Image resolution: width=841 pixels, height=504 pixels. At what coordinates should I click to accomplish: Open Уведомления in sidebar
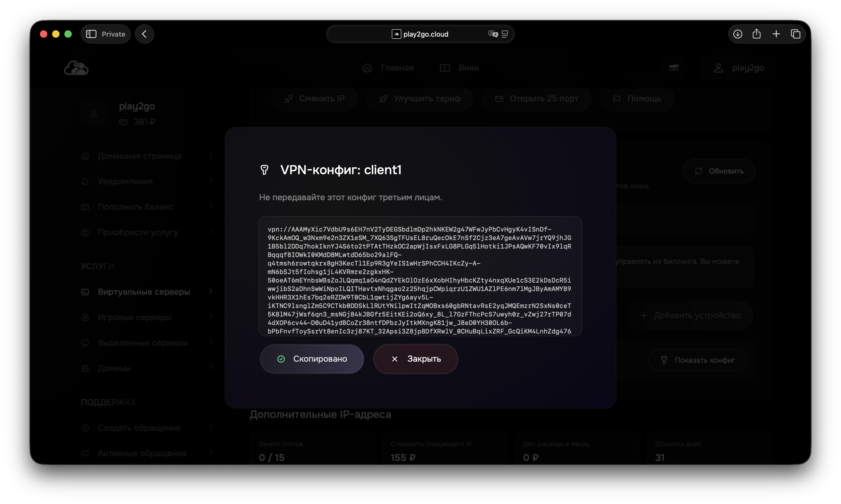point(147,181)
